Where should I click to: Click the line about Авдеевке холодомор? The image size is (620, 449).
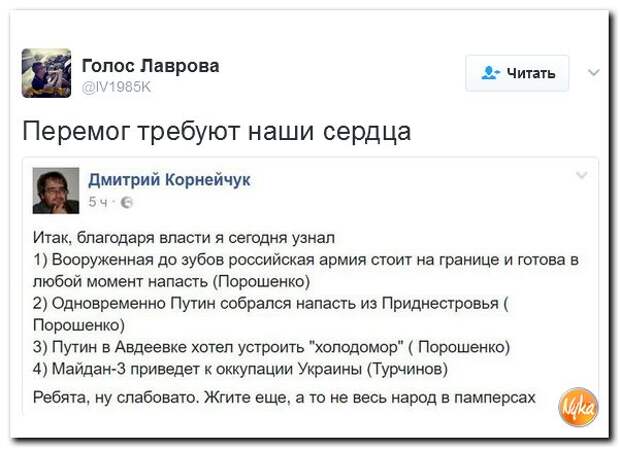272,347
